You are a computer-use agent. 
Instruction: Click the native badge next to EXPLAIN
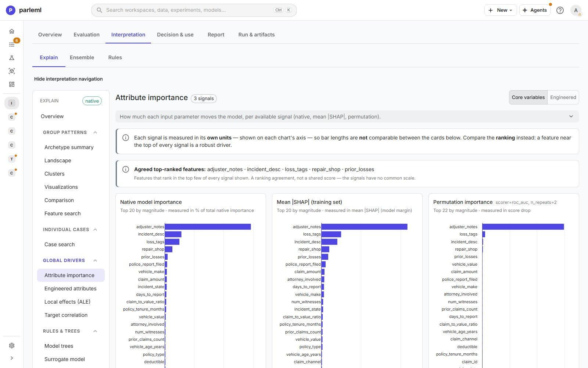(92, 101)
